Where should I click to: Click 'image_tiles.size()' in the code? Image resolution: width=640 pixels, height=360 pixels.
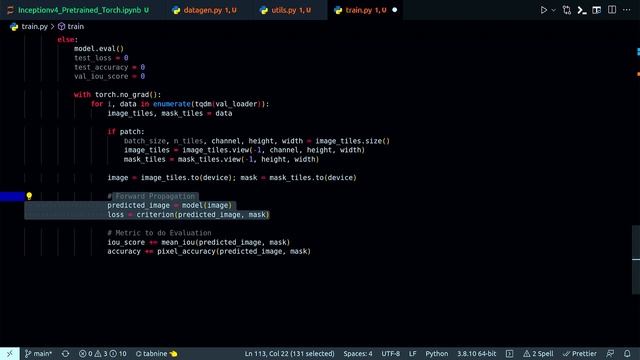[352, 141]
